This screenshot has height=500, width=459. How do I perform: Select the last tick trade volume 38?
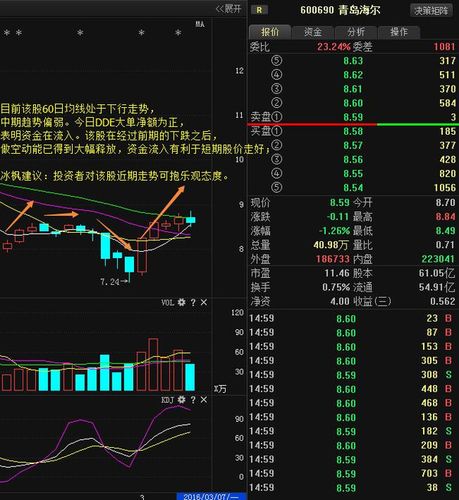click(x=432, y=488)
